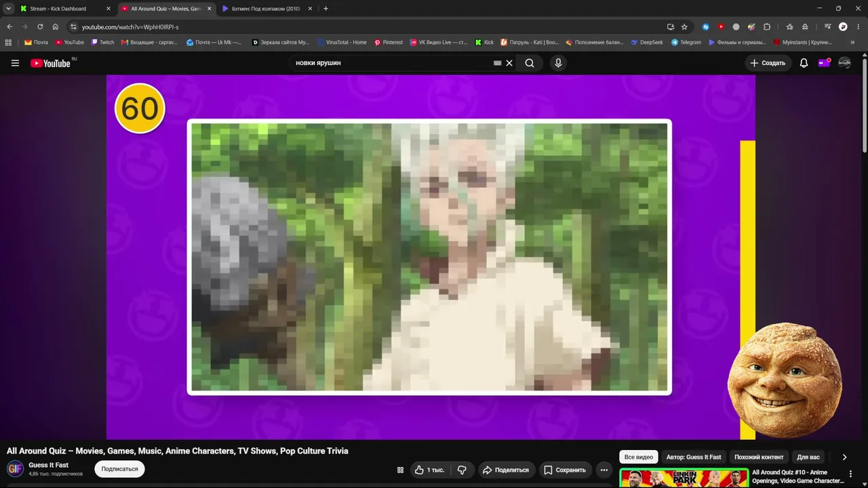Switch to the Бэтмен: Под колпаком tab

(266, 9)
